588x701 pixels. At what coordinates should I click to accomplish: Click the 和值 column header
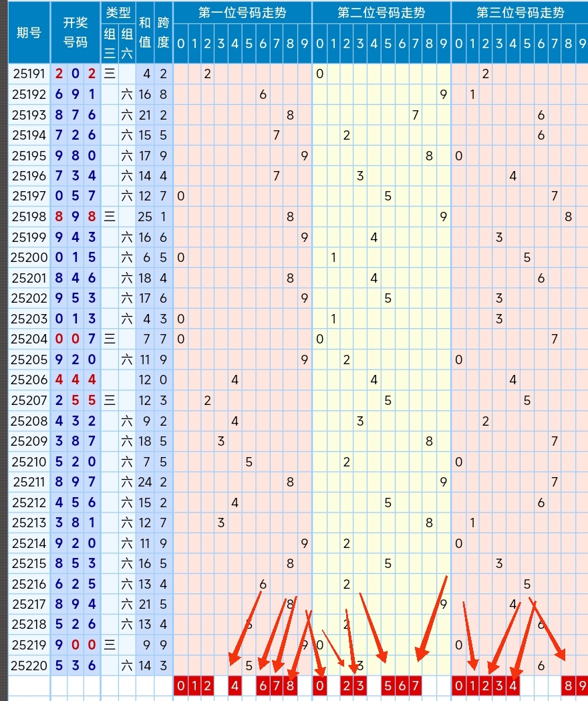click(145, 32)
